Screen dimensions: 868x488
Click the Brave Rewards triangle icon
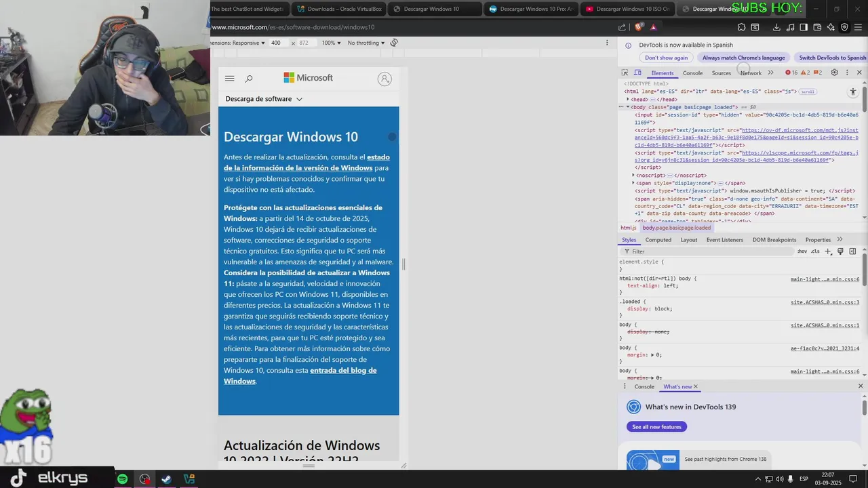click(653, 27)
